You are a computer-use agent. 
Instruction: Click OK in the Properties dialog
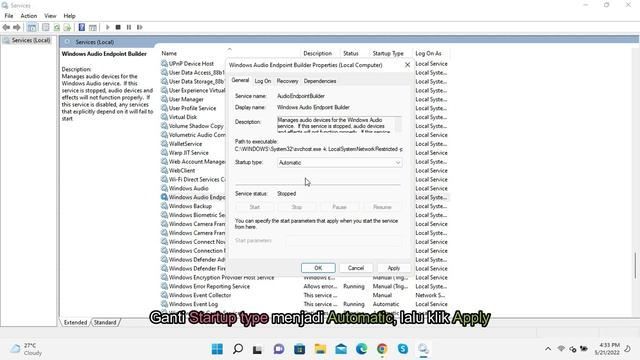click(x=318, y=268)
